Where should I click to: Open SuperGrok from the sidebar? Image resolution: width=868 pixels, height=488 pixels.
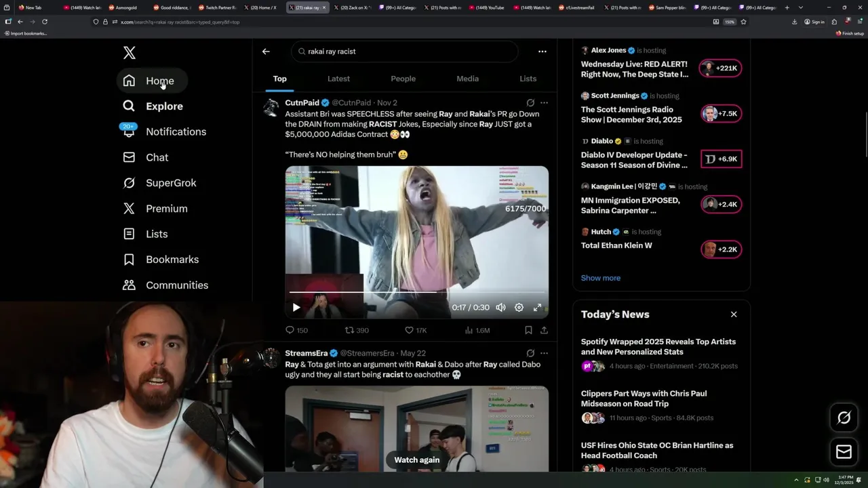tap(159, 183)
